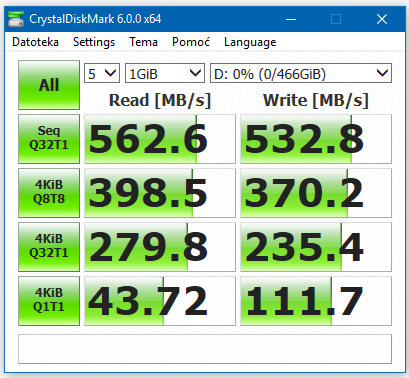Select the Seq write result 532.8

(316, 139)
